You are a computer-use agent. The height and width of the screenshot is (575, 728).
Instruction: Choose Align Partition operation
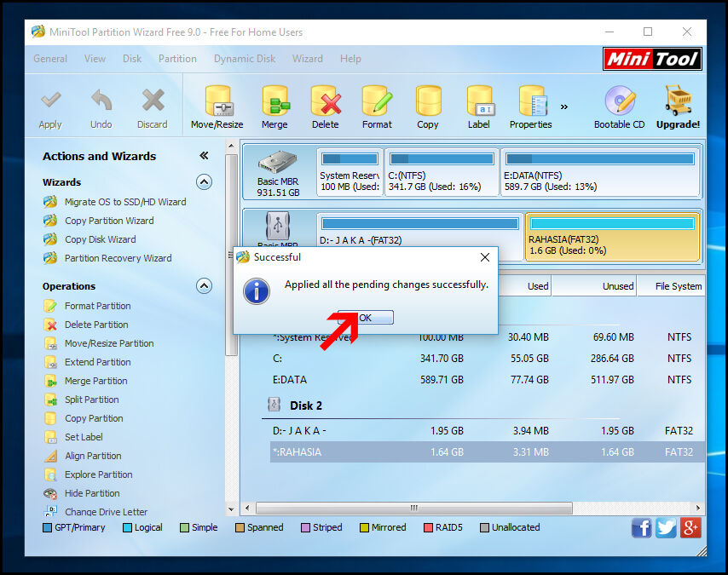tap(93, 456)
